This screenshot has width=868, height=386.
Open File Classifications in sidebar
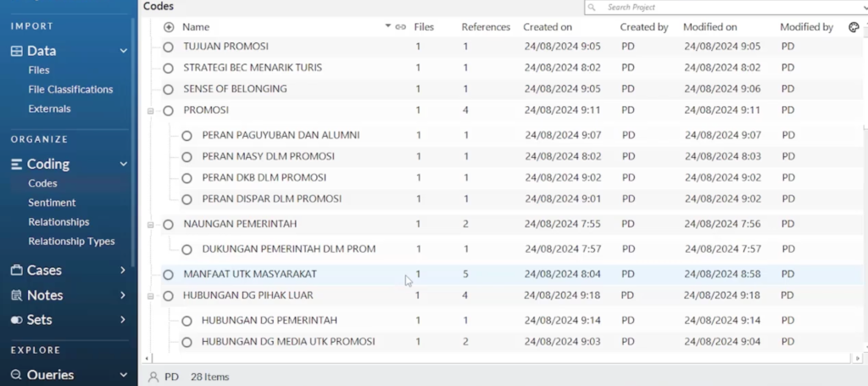tap(70, 90)
